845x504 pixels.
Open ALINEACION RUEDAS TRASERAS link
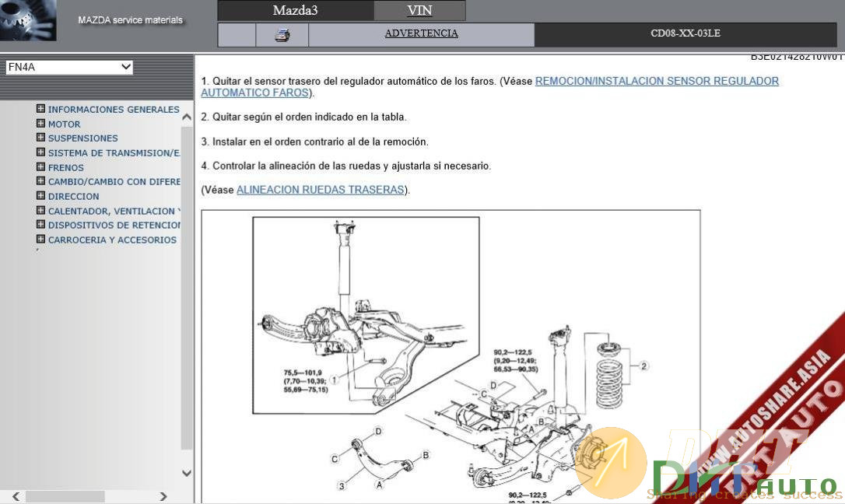(x=321, y=190)
